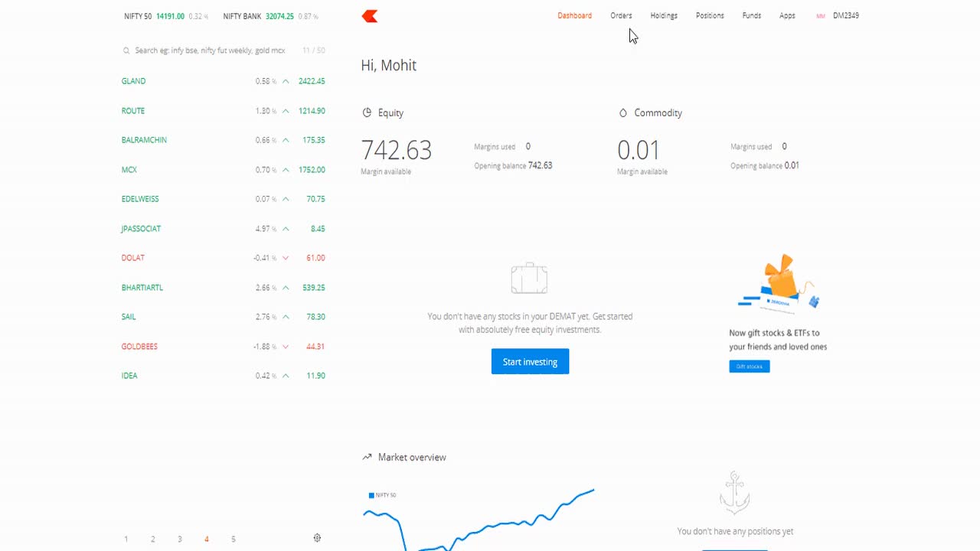Viewport: 980px width, 551px height.
Task: Click the down chevron beside DOLAT
Action: click(x=284, y=258)
